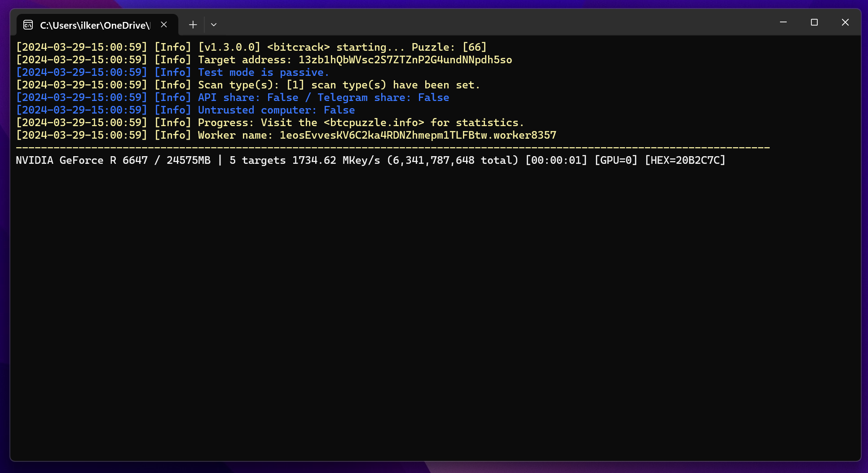Click the first timestamp 2024-03-29-15:00:59
Viewport: 868px width, 473px height.
point(82,47)
